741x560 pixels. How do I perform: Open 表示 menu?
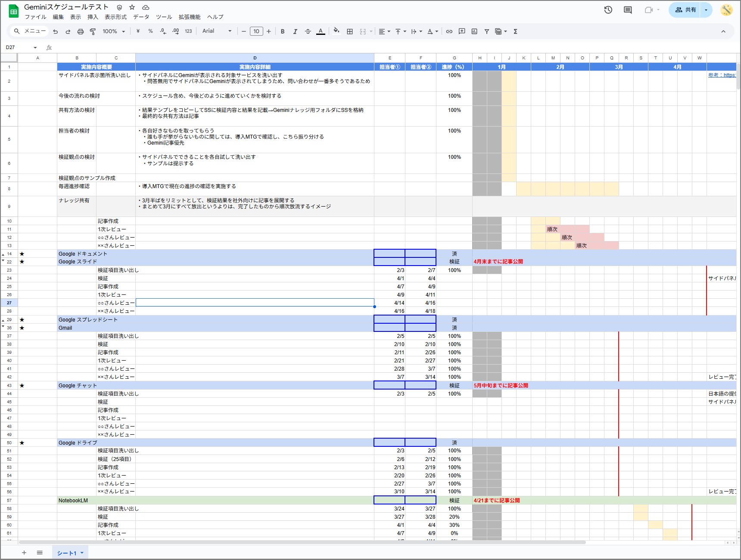point(75,17)
